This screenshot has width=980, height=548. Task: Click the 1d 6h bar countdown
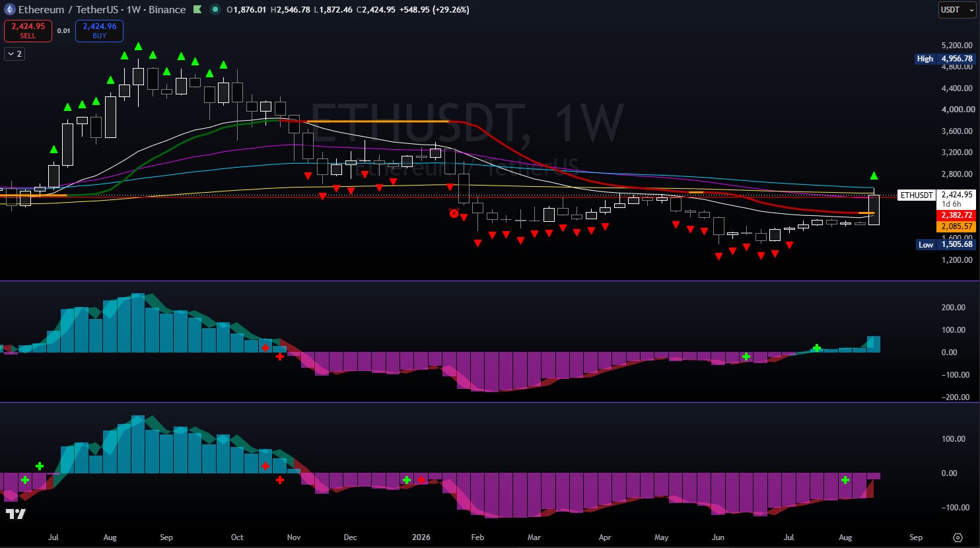coord(952,204)
